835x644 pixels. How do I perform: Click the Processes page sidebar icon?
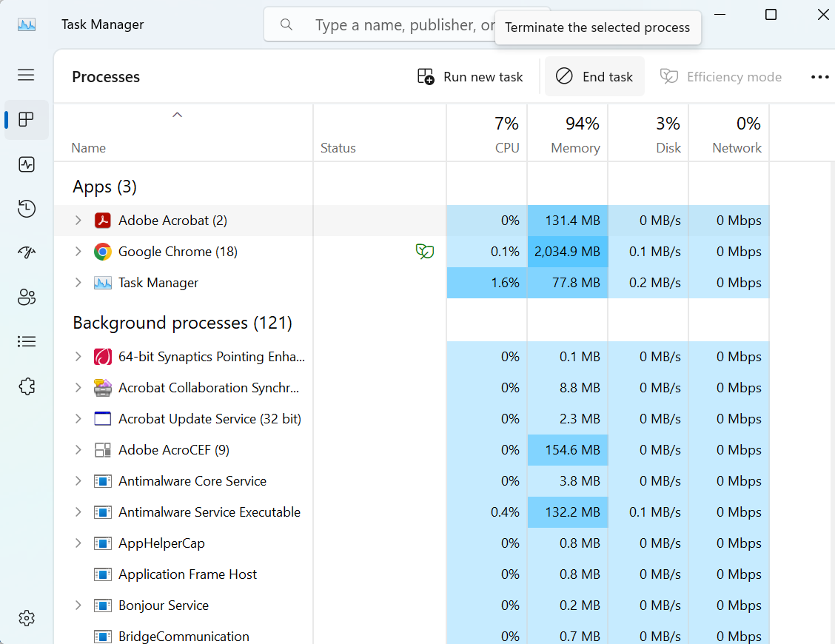tap(27, 120)
